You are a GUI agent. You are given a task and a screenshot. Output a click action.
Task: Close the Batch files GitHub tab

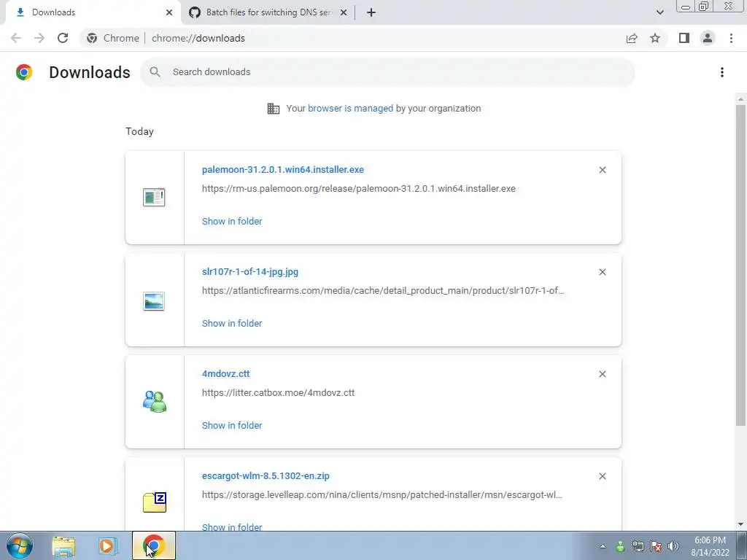(344, 12)
